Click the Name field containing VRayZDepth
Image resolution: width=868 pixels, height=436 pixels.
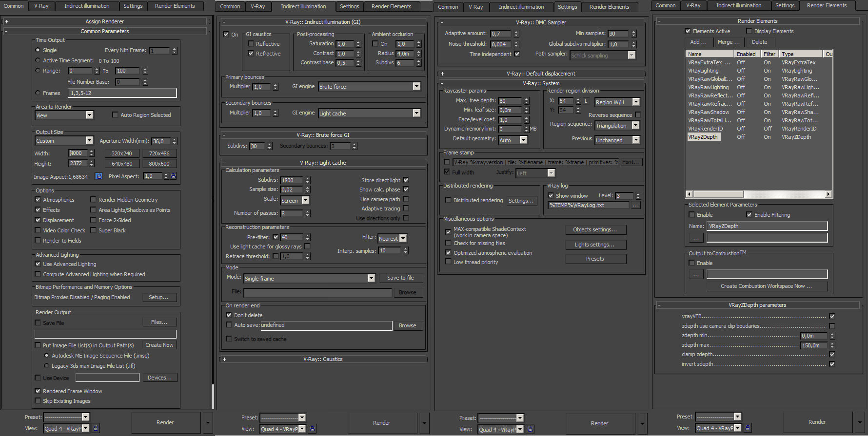click(x=767, y=226)
